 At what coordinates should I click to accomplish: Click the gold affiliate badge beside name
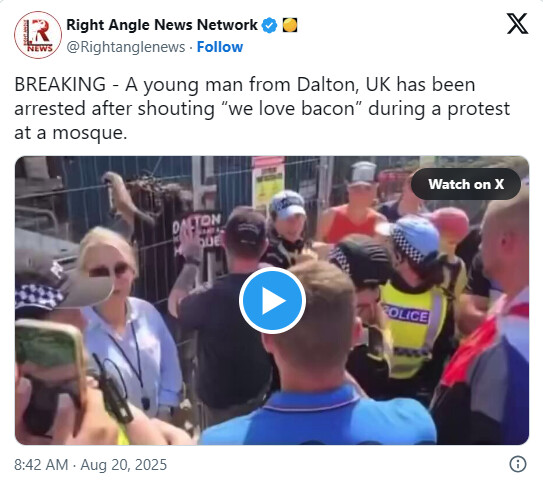pos(290,25)
